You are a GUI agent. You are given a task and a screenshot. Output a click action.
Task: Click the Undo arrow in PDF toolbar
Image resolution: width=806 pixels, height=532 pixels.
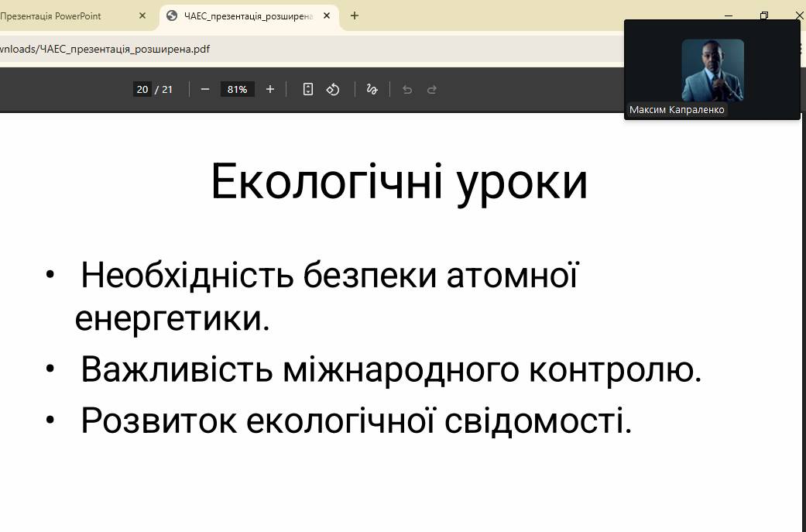click(x=407, y=89)
